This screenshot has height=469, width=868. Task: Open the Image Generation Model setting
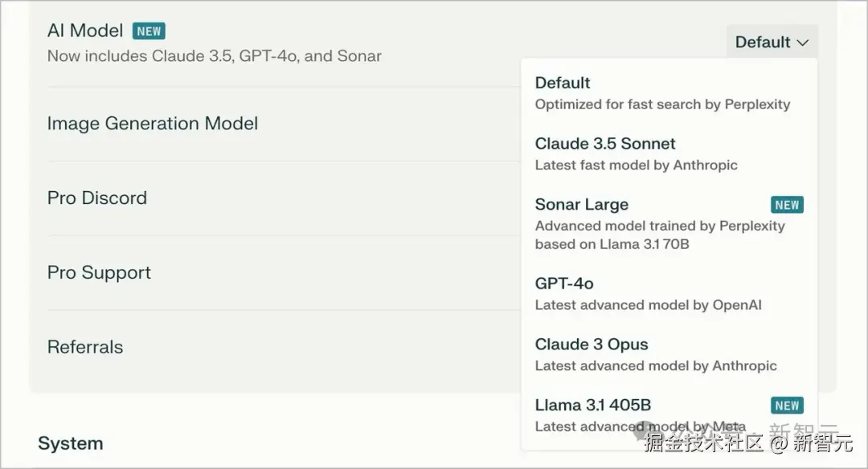pos(153,124)
